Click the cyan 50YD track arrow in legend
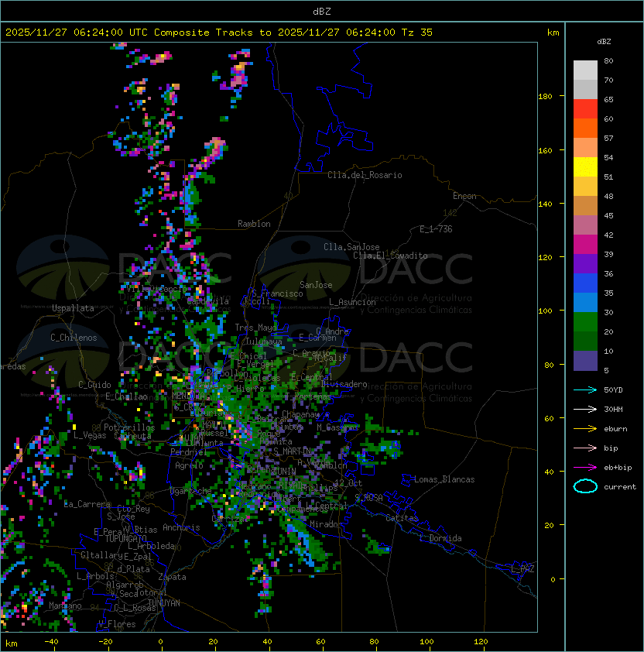644x652 pixels. point(585,389)
